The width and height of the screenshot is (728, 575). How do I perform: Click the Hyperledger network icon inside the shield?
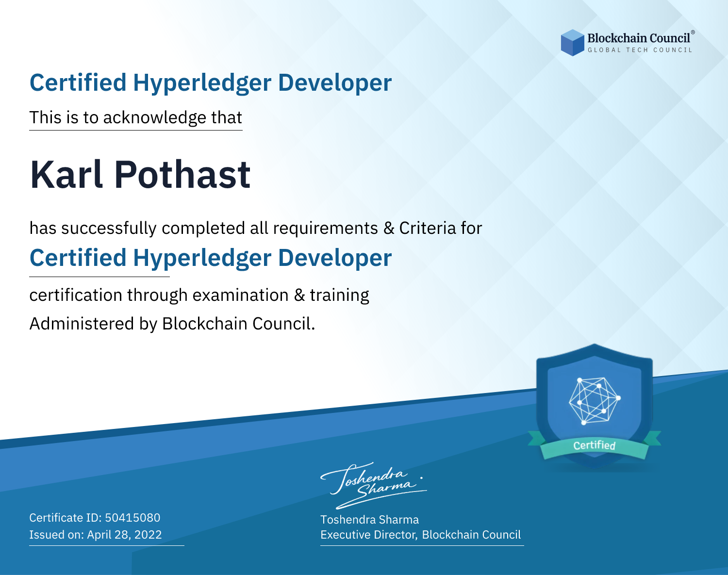click(595, 401)
